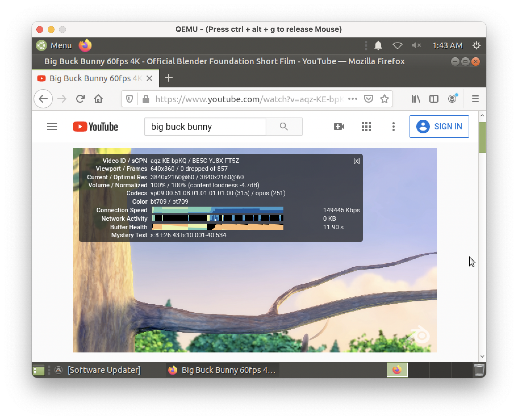
Task: Switch to Big Buck Bunny taskbar window
Action: [x=222, y=370]
